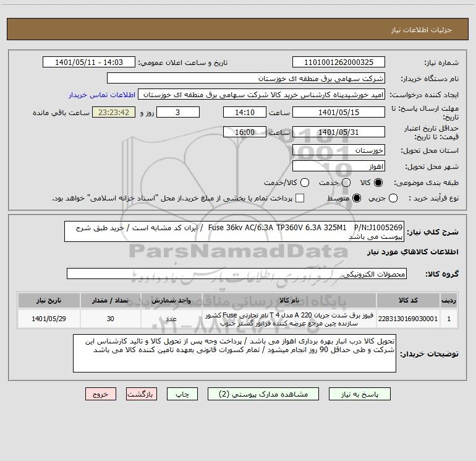Viewport: 476px width, 461px height.
Task: Click the چاپ print button
Action: tap(182, 394)
